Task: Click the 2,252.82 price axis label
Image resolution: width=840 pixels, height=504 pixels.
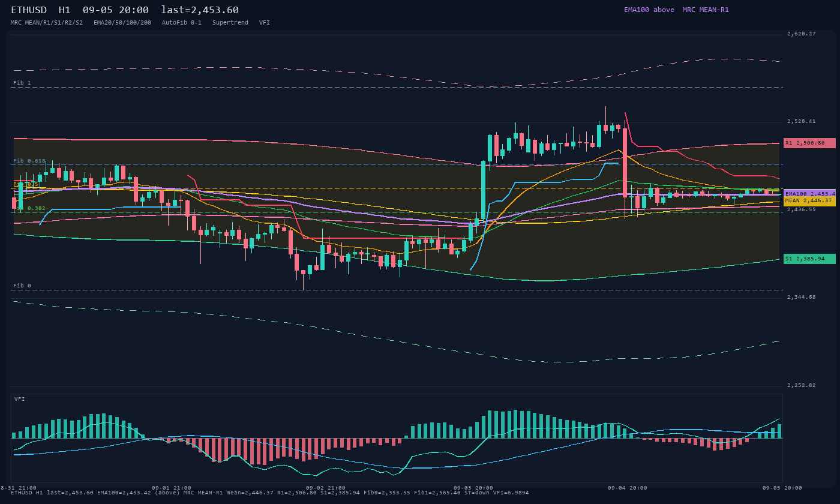Action: (802, 385)
